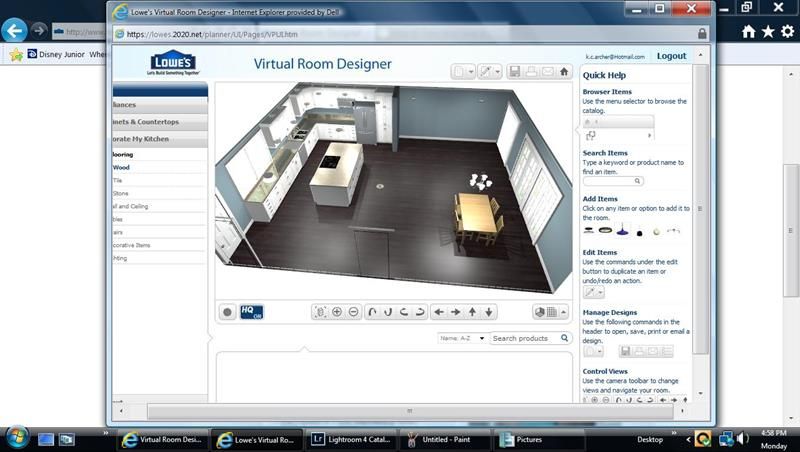Click the email design envelope icon
This screenshot has height=452, width=800.
pos(547,72)
